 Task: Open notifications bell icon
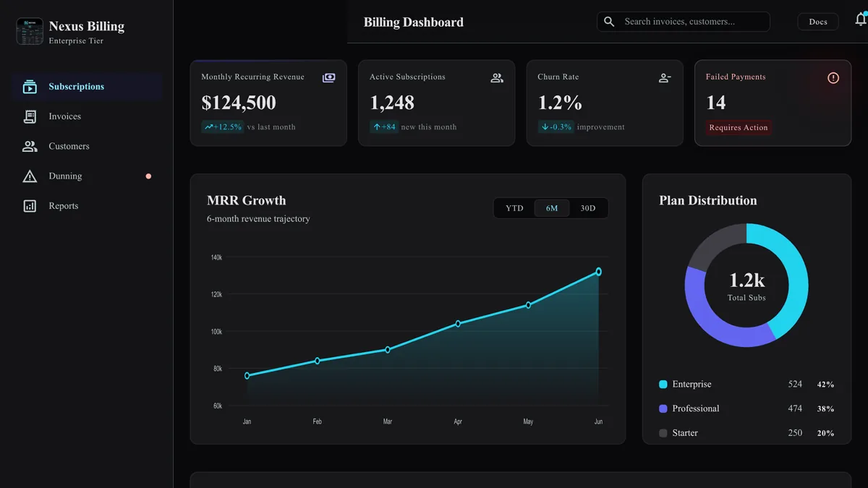[x=861, y=20]
